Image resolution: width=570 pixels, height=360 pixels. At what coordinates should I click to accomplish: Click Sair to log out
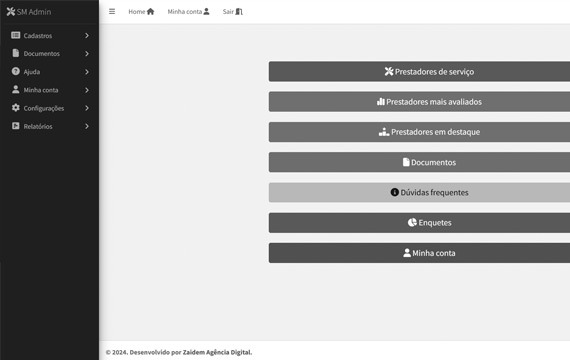[x=233, y=12]
